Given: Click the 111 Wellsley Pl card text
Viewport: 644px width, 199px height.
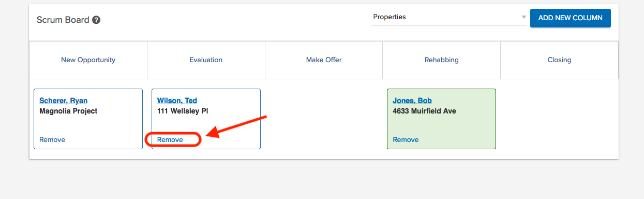Looking at the screenshot, I should tap(183, 111).
